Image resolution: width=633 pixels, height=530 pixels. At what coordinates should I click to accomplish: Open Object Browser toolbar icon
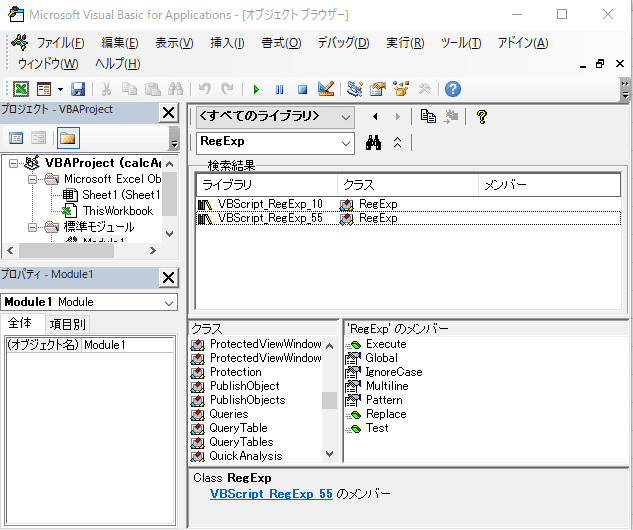[401, 89]
